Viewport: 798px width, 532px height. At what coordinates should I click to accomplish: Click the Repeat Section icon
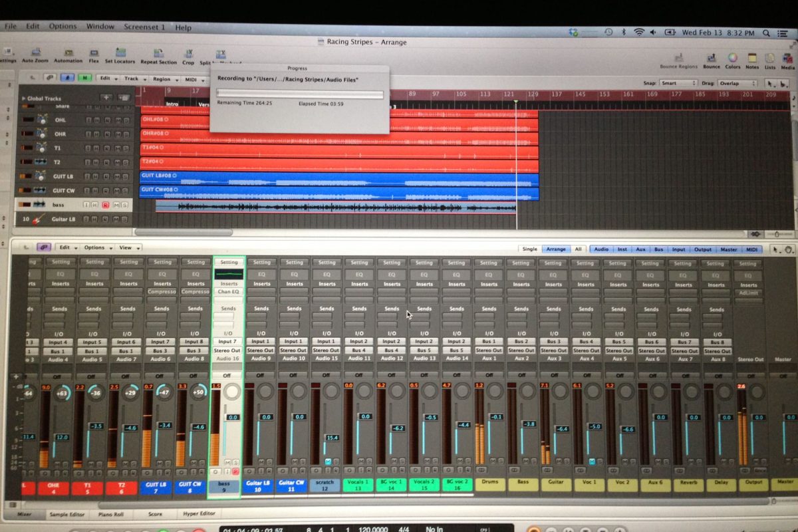(158, 53)
